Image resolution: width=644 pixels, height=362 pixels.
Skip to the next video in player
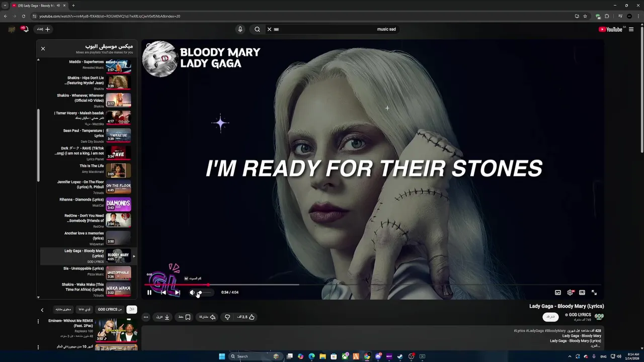(x=177, y=292)
